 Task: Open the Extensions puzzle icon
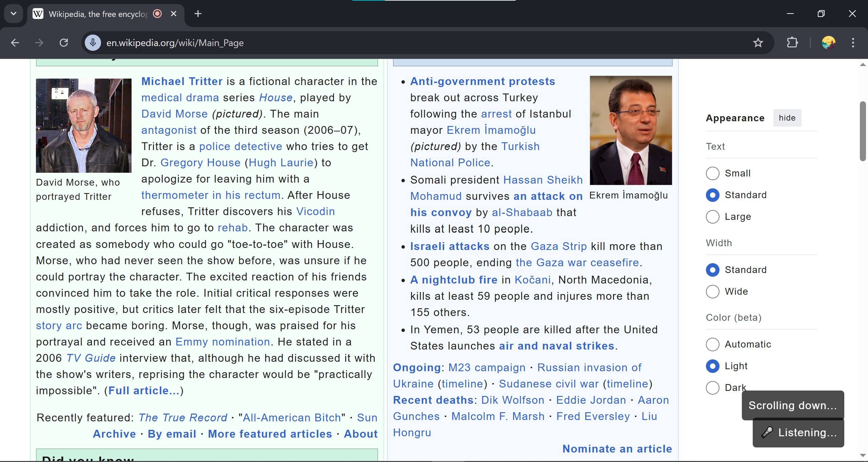792,43
